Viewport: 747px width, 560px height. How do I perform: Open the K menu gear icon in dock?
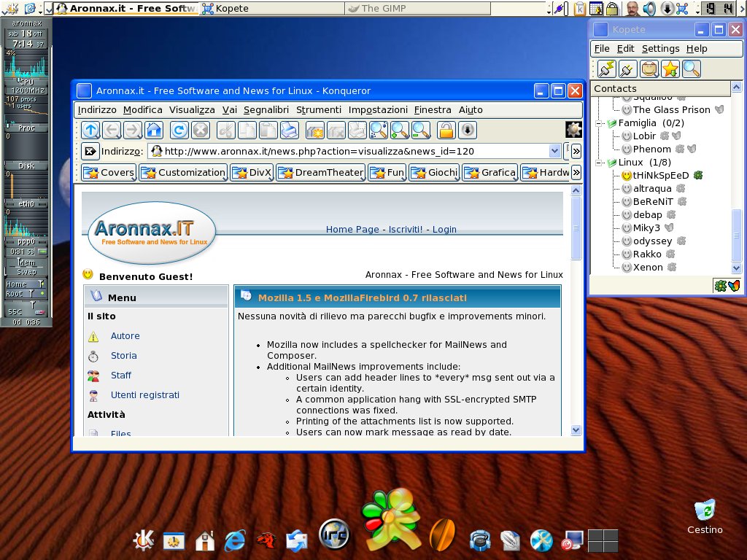click(144, 540)
